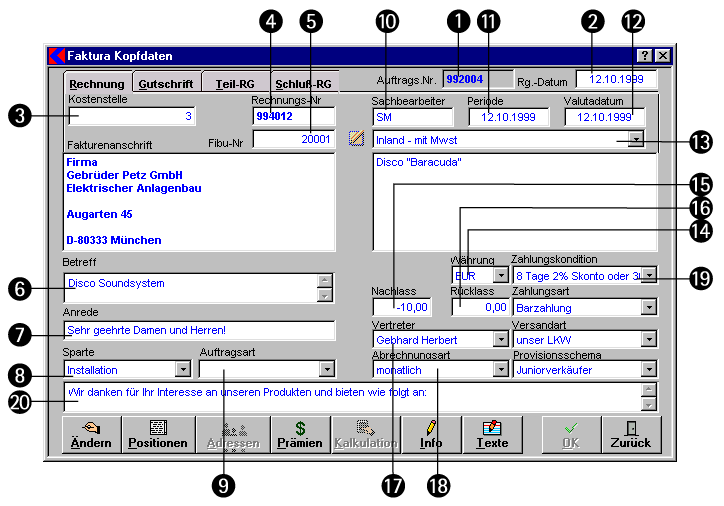Switch to the Gutschrift tab

tap(166, 84)
